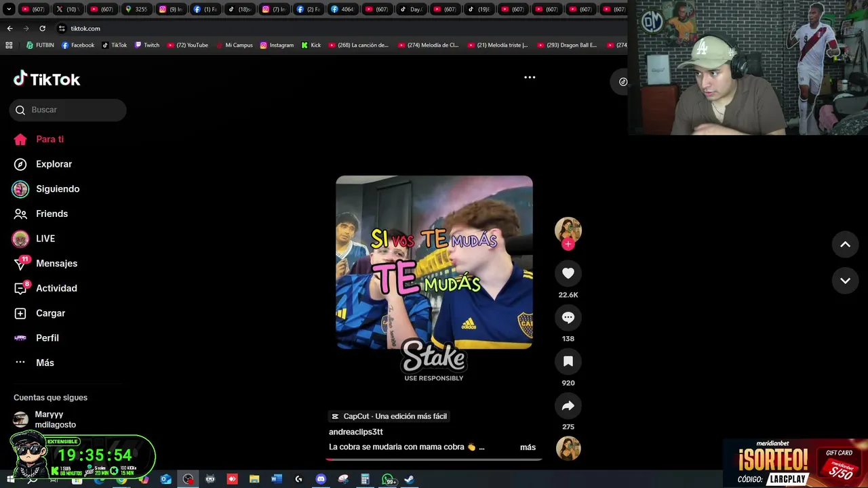The width and height of the screenshot is (868, 488).
Task: Open Calculator from the taskbar
Action: coord(365,479)
